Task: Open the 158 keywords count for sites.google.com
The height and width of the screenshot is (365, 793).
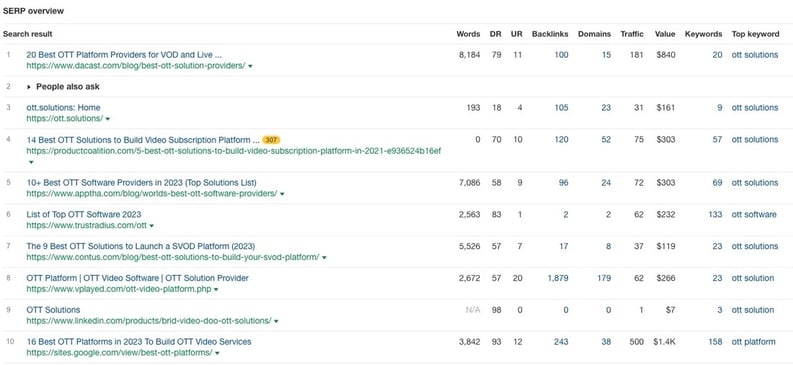Action: [x=715, y=342]
